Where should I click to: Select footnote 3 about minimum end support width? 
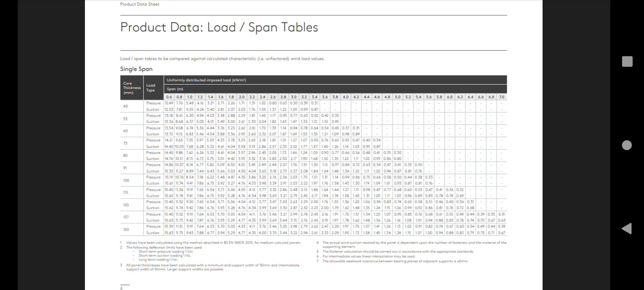coord(210,267)
